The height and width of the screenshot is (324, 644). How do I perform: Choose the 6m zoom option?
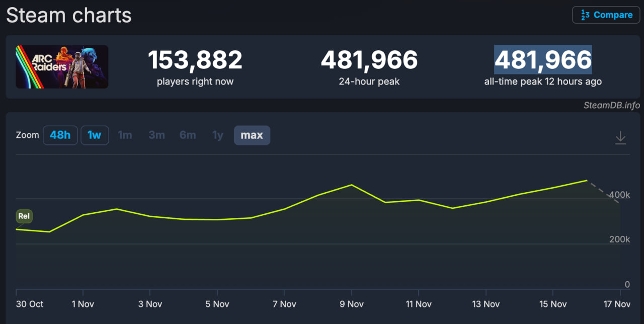pyautogui.click(x=188, y=135)
